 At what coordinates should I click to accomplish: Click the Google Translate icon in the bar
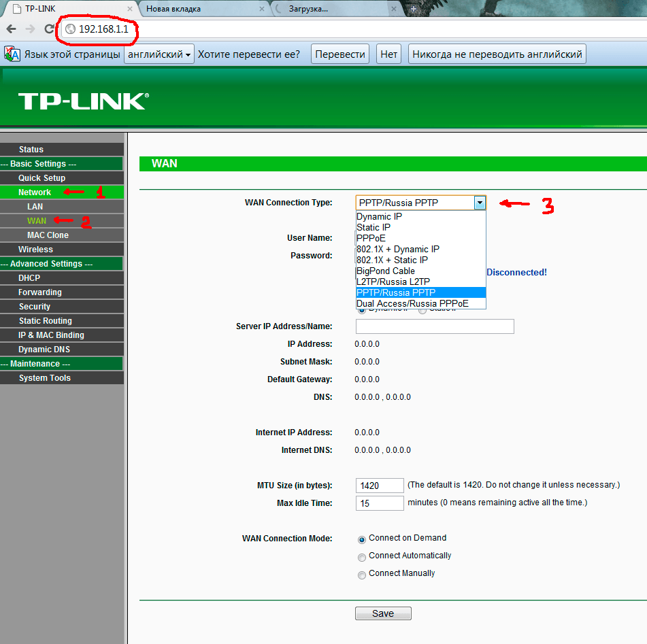[x=12, y=54]
